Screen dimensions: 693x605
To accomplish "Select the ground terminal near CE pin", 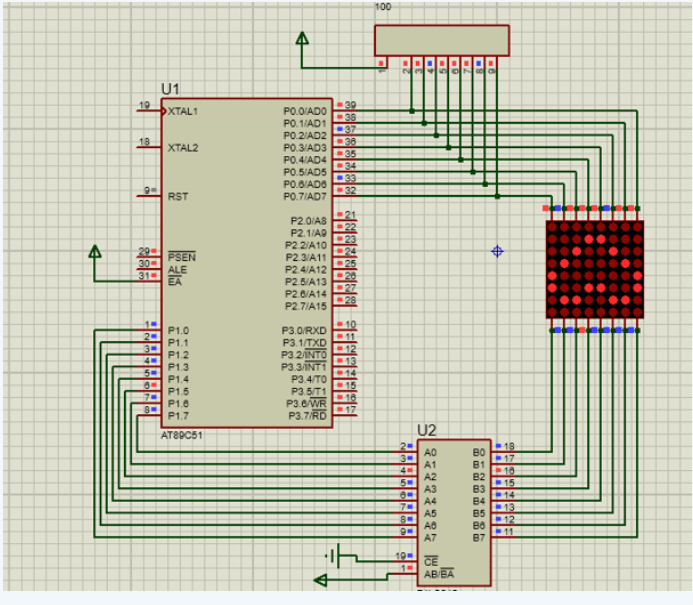I will pyautogui.click(x=334, y=556).
